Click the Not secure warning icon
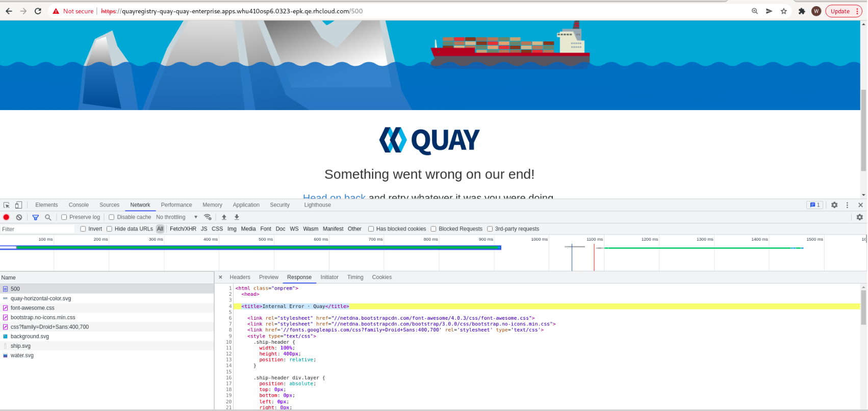This screenshot has height=411, width=868. 56,11
